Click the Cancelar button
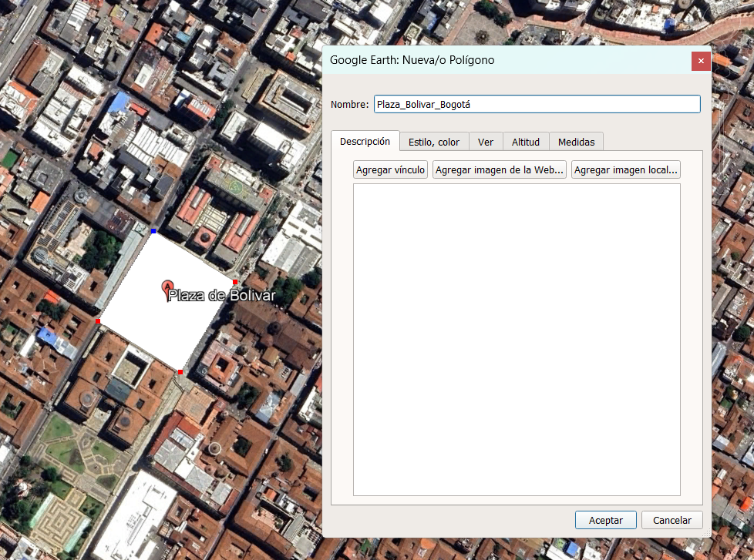The image size is (754, 560). click(x=672, y=520)
